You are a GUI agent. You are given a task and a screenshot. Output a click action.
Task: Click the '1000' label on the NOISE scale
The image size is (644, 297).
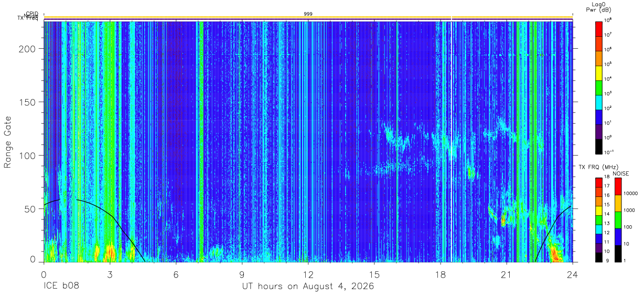(x=630, y=210)
